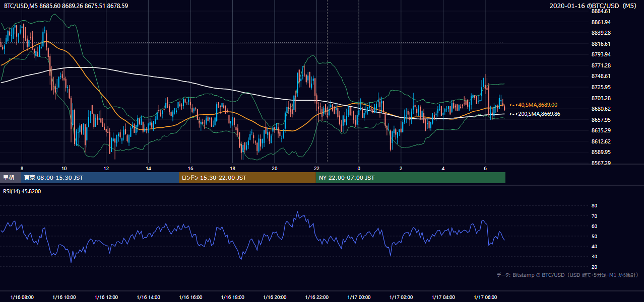This screenshot has height=302, width=644.
Task: Select the 2020-01-16 のBTC/USD (M5) title
Action: (594, 6)
